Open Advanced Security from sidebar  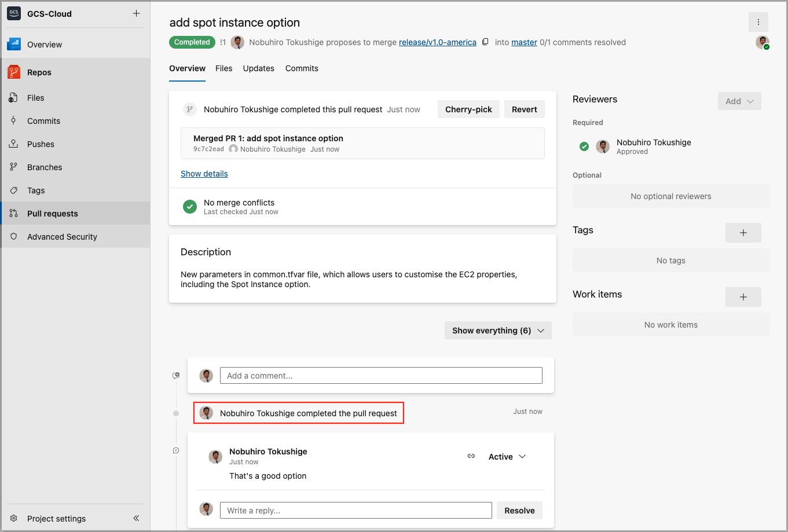point(62,237)
